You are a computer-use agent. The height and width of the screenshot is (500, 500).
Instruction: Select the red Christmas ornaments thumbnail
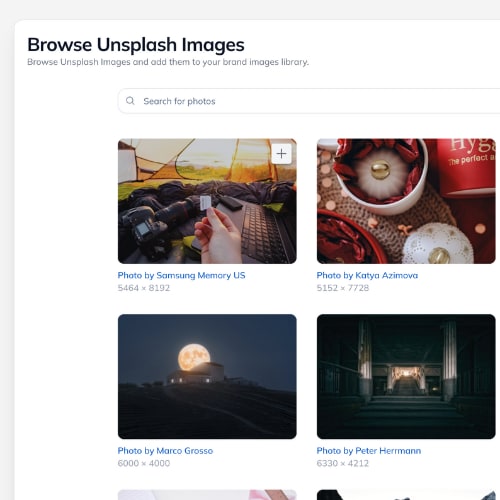pos(406,201)
